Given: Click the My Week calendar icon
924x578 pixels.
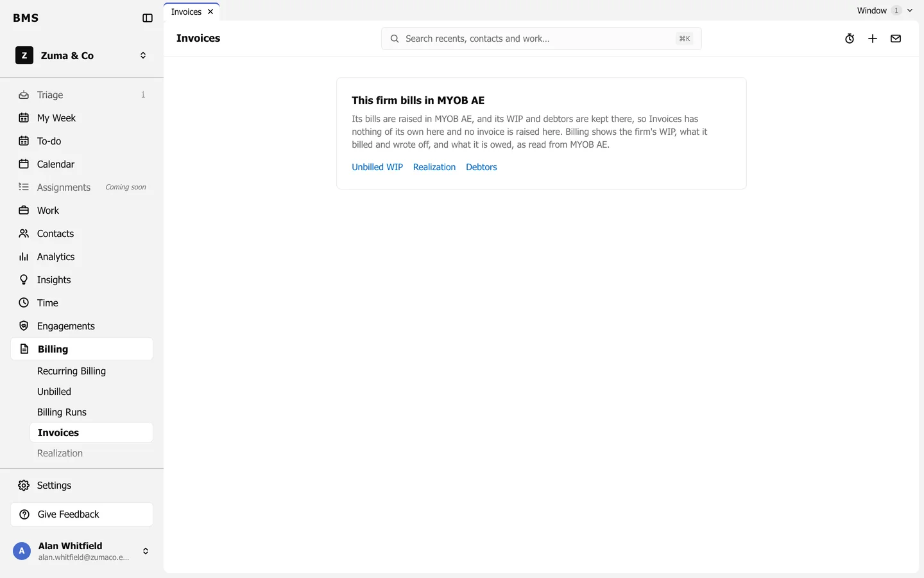Looking at the screenshot, I should pos(24,118).
